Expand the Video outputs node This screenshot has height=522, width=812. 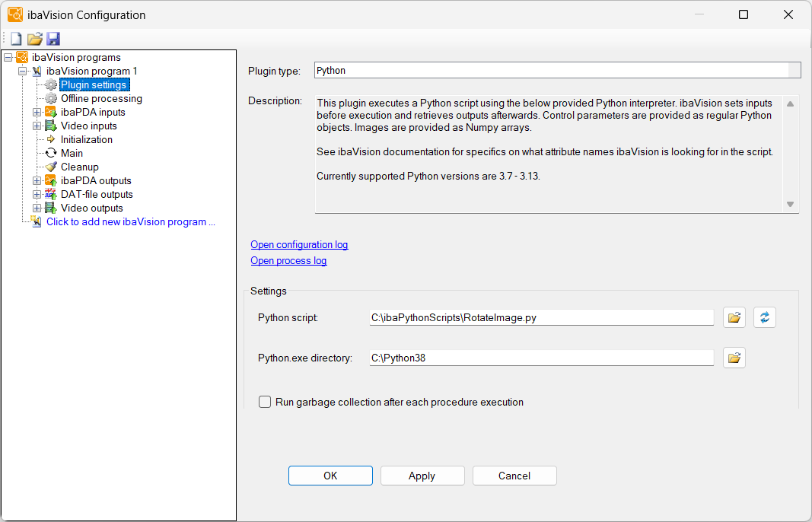click(x=37, y=208)
